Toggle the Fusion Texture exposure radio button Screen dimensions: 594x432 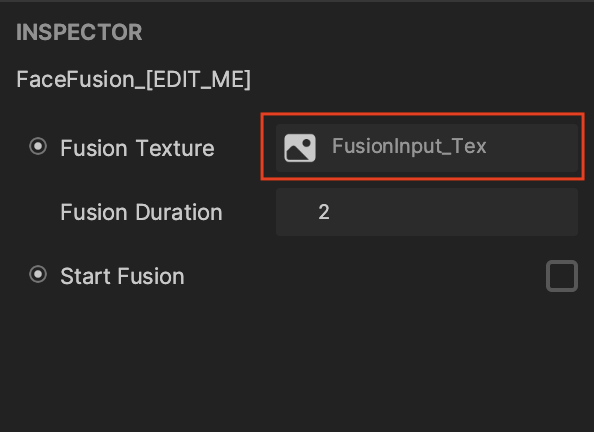38,147
